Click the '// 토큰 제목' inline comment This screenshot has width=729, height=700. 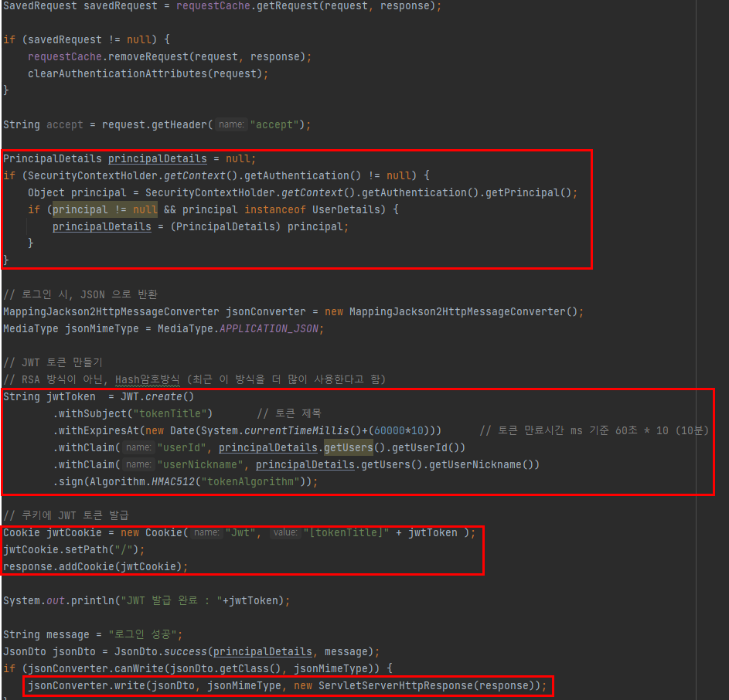pyautogui.click(x=289, y=413)
